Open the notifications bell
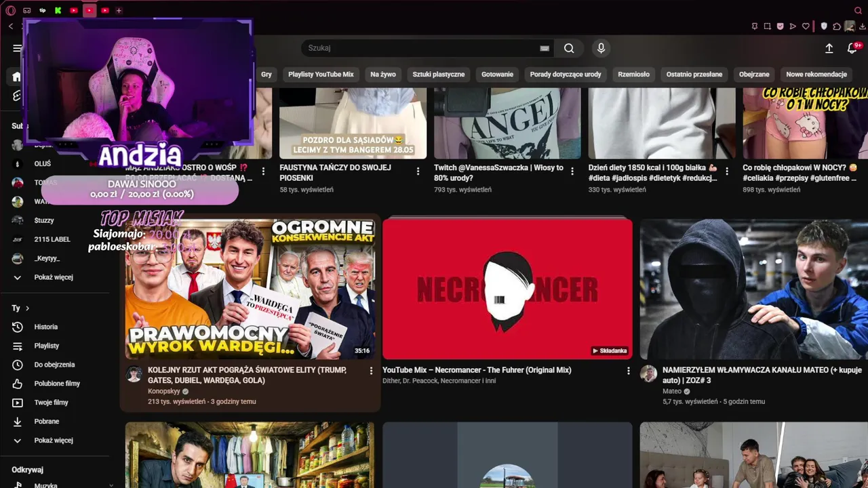Viewport: 868px width, 488px height. point(853,48)
